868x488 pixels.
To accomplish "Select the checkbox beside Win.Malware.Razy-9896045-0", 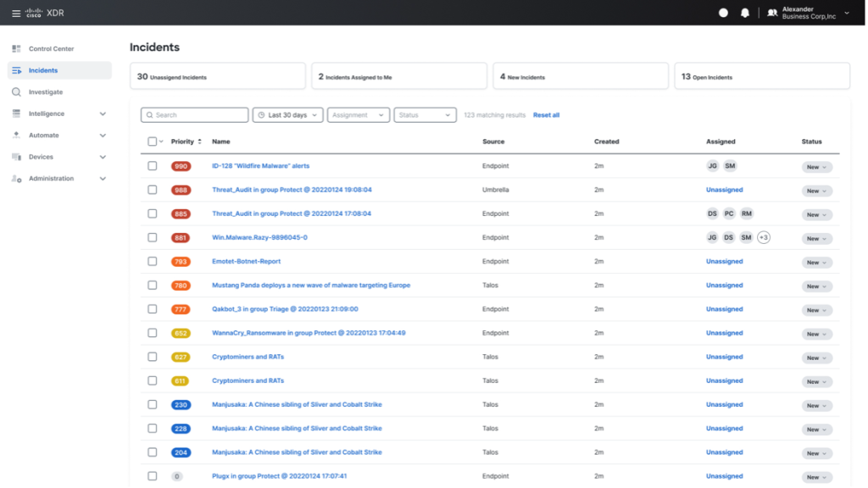I will [x=153, y=237].
